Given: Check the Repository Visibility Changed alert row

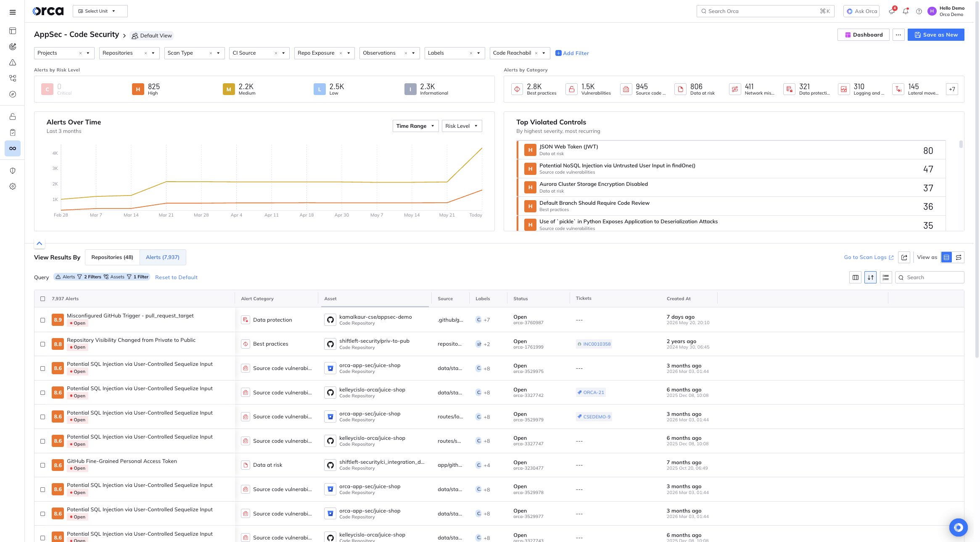Looking at the screenshot, I should coord(42,344).
